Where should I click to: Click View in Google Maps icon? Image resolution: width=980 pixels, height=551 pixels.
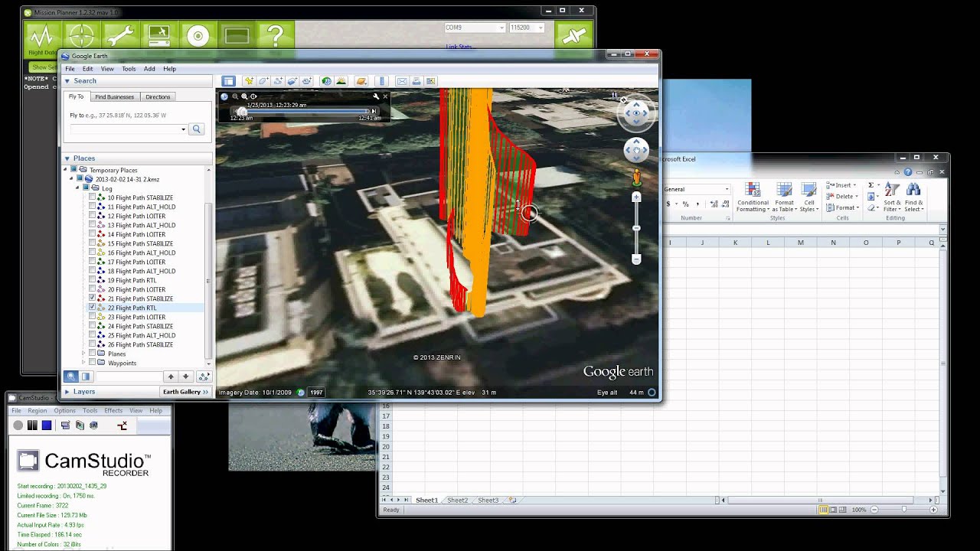click(x=431, y=81)
